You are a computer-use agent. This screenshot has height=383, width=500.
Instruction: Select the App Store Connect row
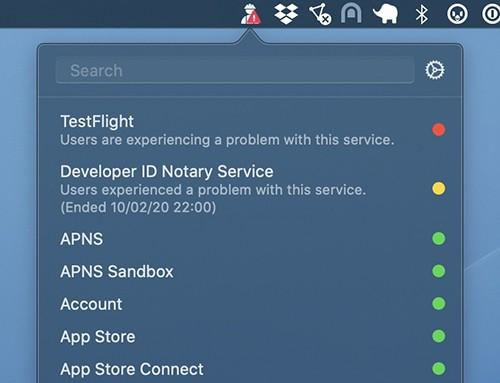coord(250,369)
